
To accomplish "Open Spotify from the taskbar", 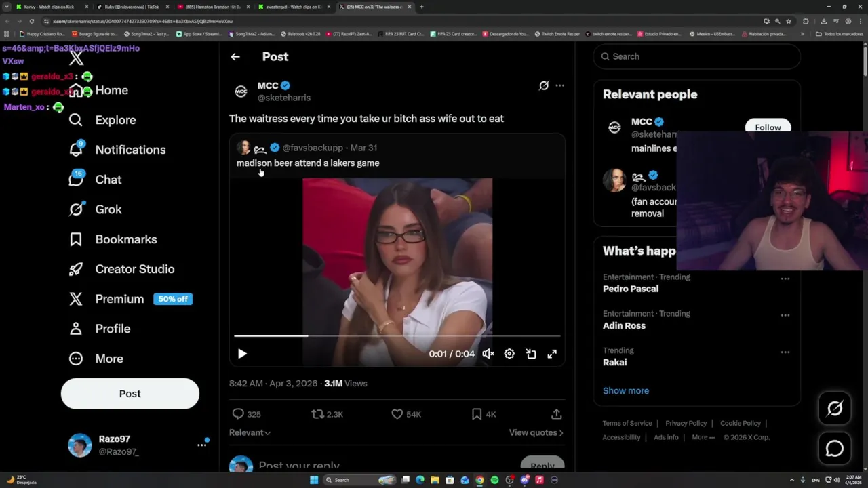I will [494, 480].
